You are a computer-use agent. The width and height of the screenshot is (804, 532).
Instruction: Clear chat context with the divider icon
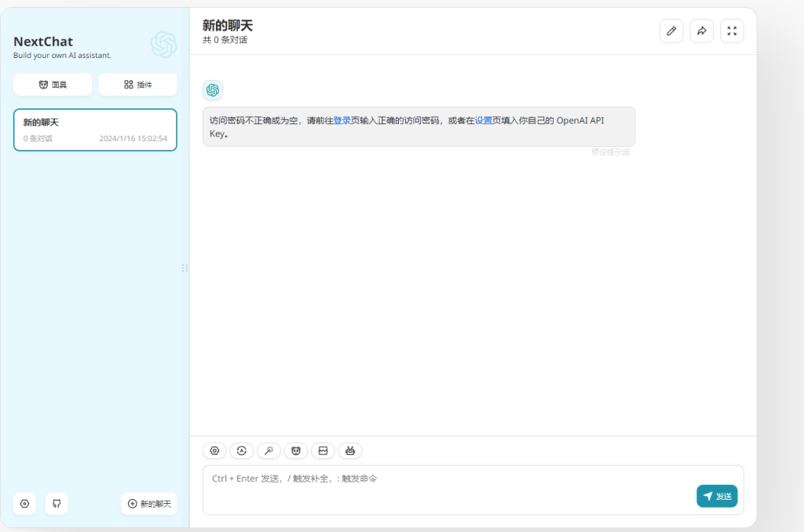(323, 451)
